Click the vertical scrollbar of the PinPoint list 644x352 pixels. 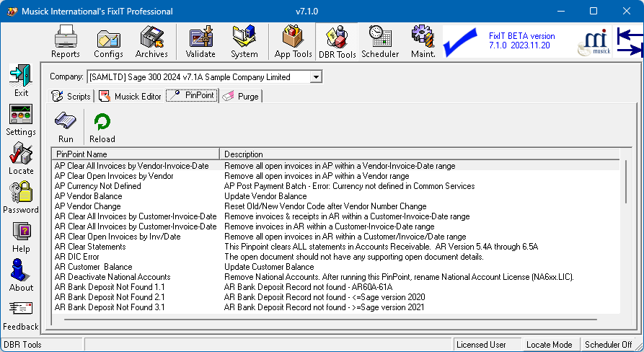tap(626, 182)
